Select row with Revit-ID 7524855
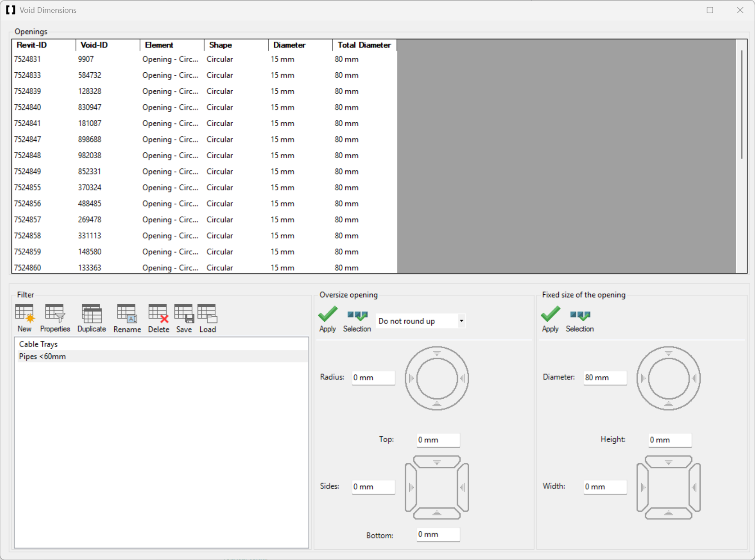The height and width of the screenshot is (560, 755). pyautogui.click(x=204, y=187)
